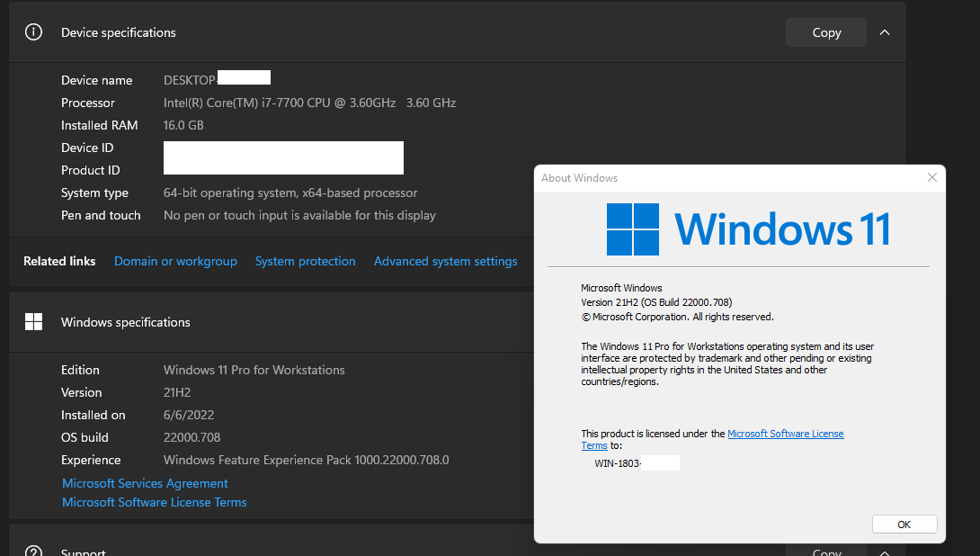Click the Related links label
The image size is (980, 556).
[x=59, y=261]
